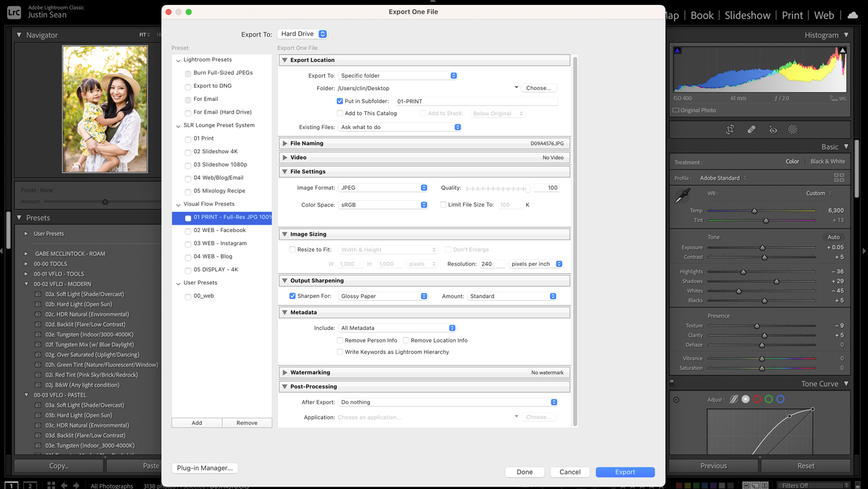Switch to the Print module
The image size is (868, 489).
[x=792, y=15]
